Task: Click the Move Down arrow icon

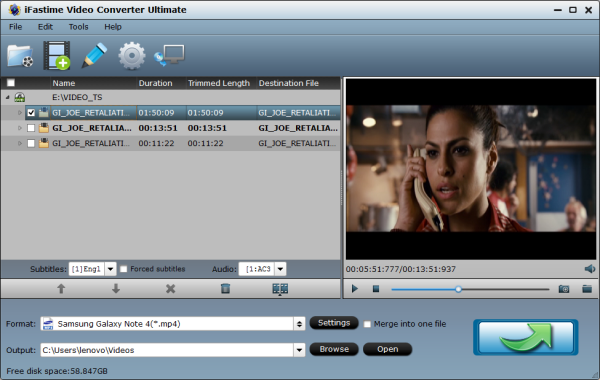Action: click(116, 289)
